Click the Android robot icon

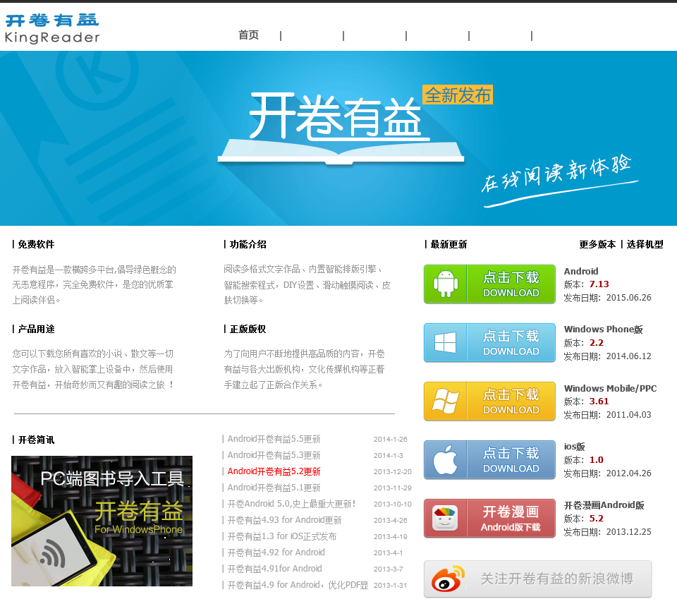446,284
